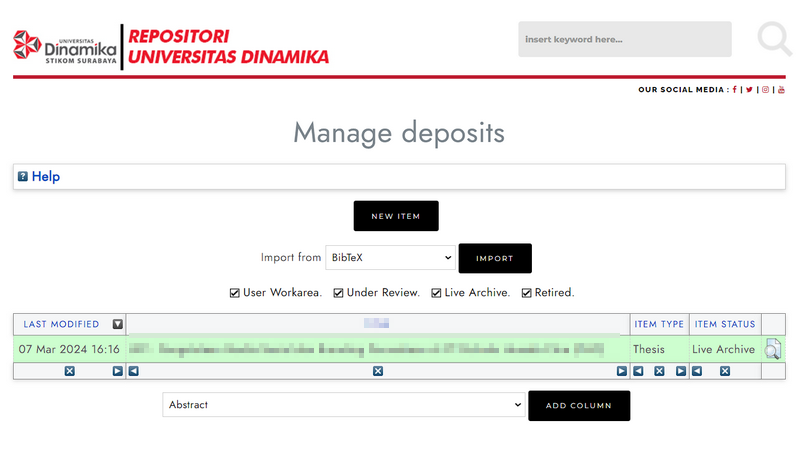Open the YouTube social media link
The image size is (800, 450).
tap(781, 90)
